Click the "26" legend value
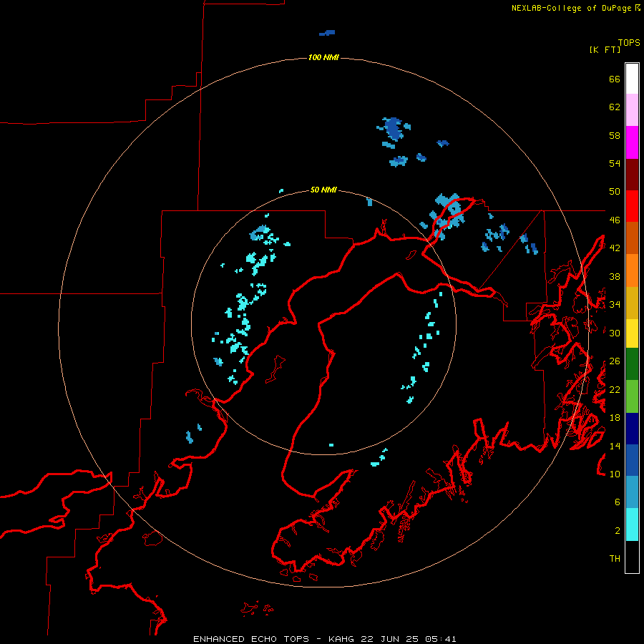Screen dimensions: 644x644 615,361
